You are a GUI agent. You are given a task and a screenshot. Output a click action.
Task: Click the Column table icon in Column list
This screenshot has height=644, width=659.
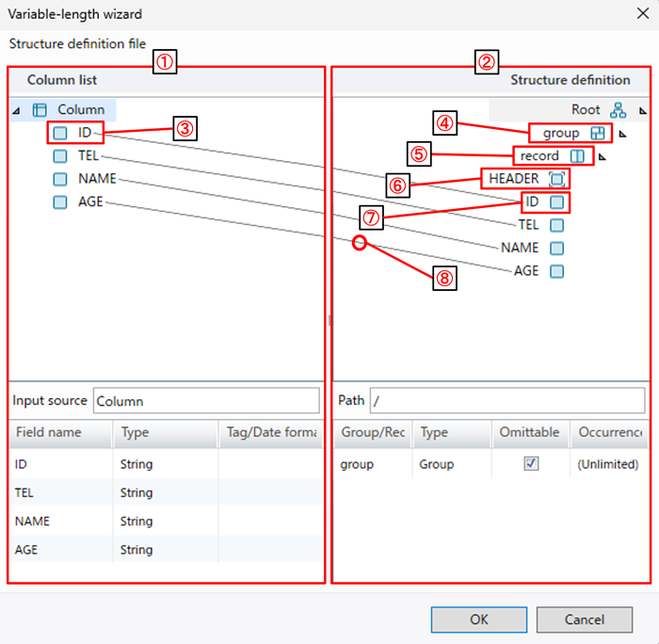[40, 110]
